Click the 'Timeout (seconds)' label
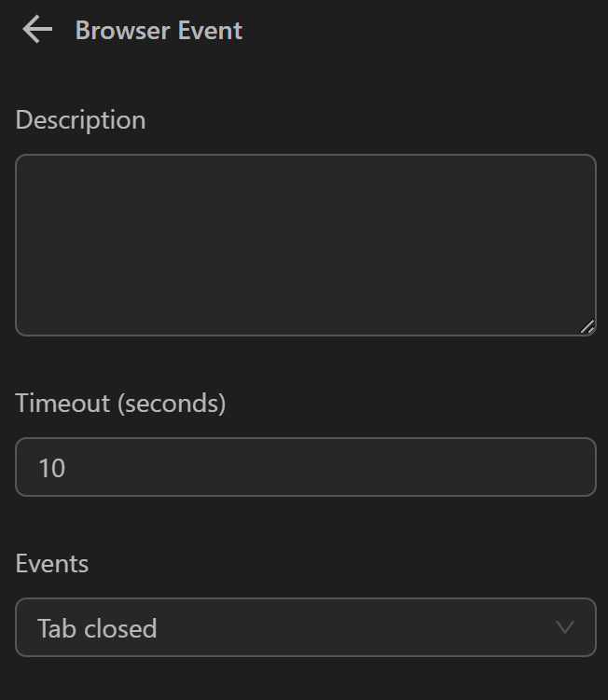Viewport: 608px width, 700px height. point(120,403)
